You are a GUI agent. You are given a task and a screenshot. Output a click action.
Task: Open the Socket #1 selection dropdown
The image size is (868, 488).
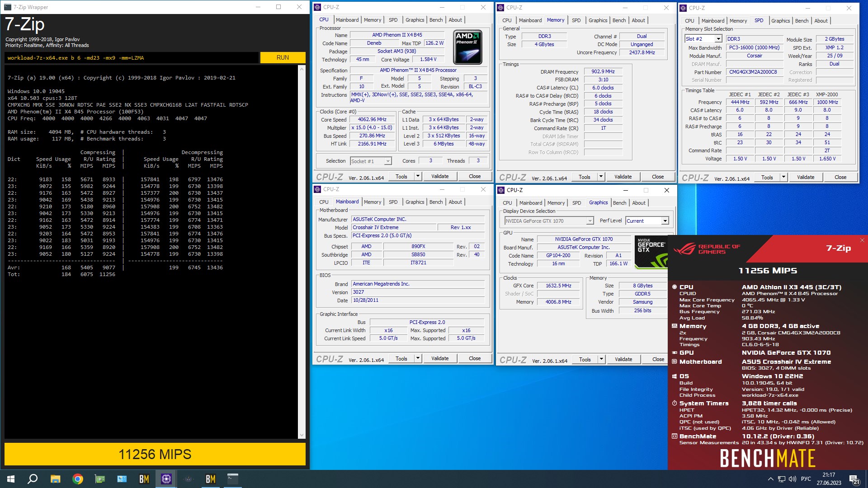click(x=388, y=161)
